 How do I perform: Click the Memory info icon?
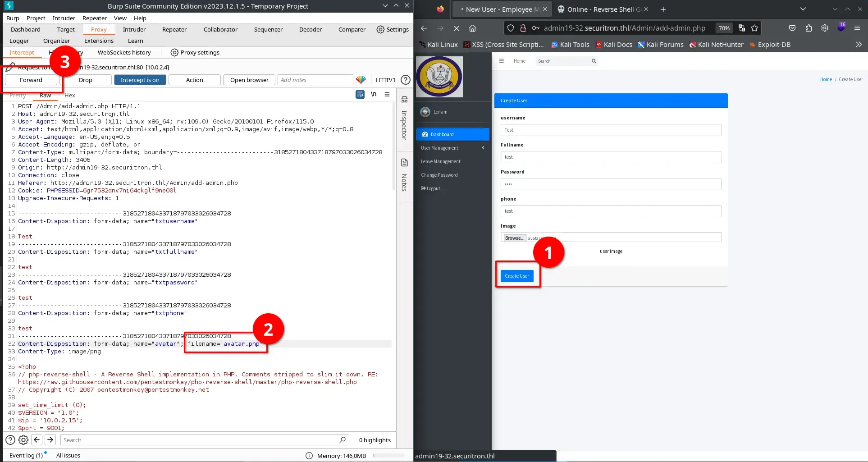pos(309,456)
